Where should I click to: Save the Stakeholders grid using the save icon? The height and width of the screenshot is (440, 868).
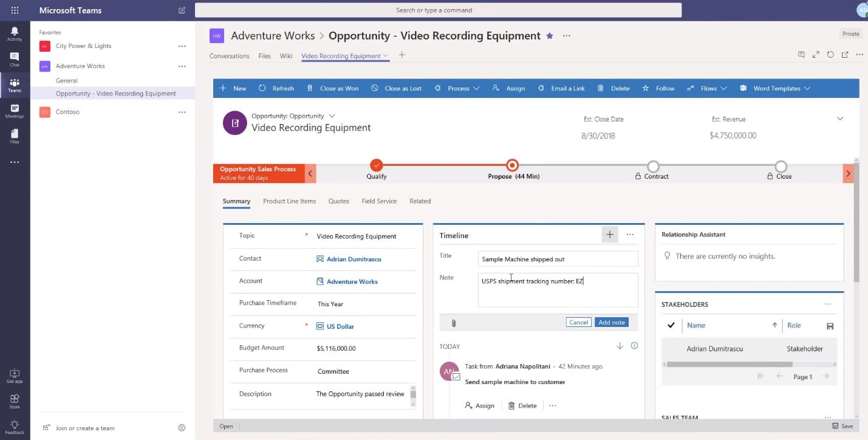[x=830, y=326]
